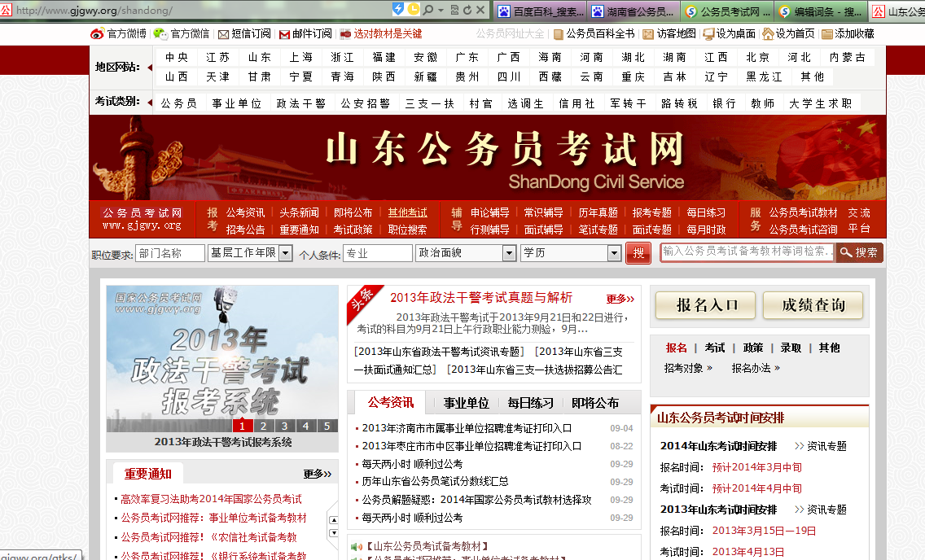The image size is (925, 560).
Task: Click the 成绩查询 button
Action: [813, 305]
